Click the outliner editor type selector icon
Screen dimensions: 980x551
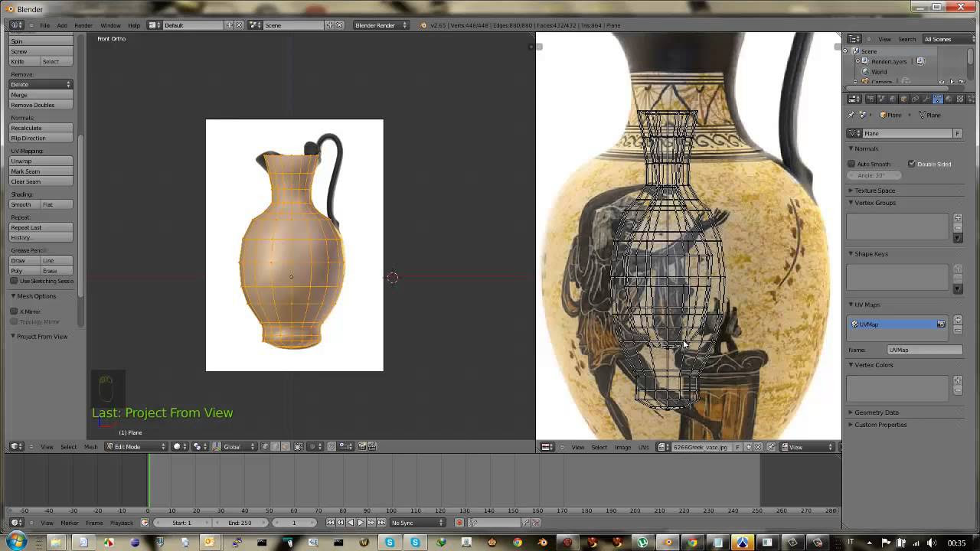click(854, 39)
